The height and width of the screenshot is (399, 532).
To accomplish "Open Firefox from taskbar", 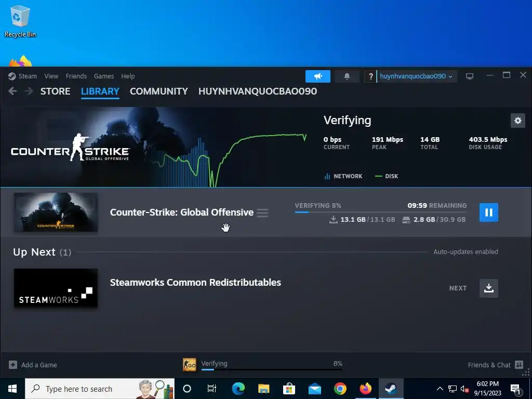I will [x=365, y=389].
